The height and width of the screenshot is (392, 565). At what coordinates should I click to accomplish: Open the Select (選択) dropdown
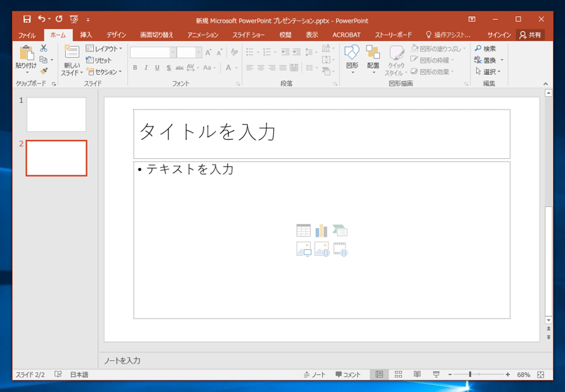[489, 71]
